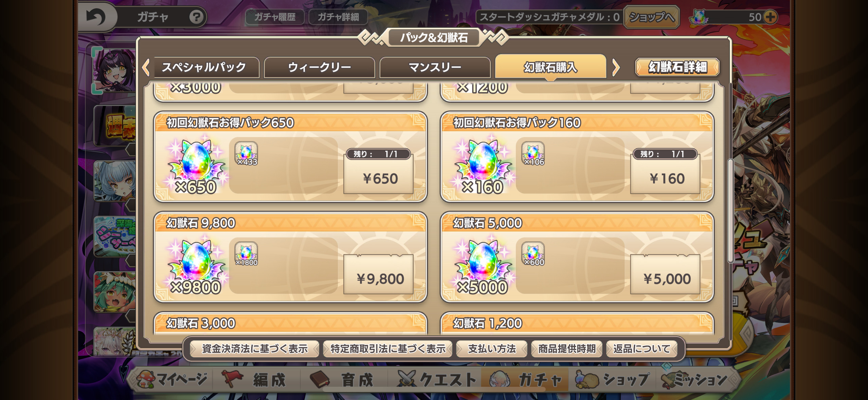Open ミッション in bottom navigation
Image resolution: width=868 pixels, height=400 pixels.
694,379
